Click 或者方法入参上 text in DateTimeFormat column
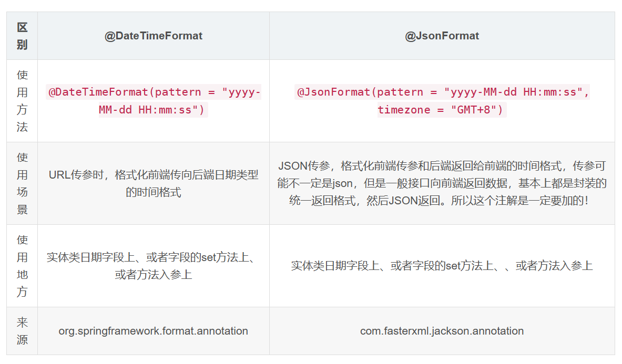 click(153, 275)
